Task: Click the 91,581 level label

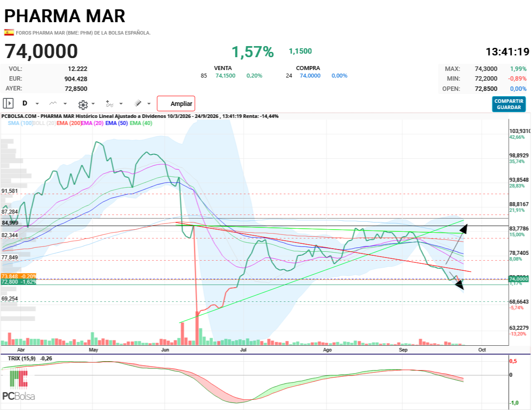Action: [x=10, y=191]
